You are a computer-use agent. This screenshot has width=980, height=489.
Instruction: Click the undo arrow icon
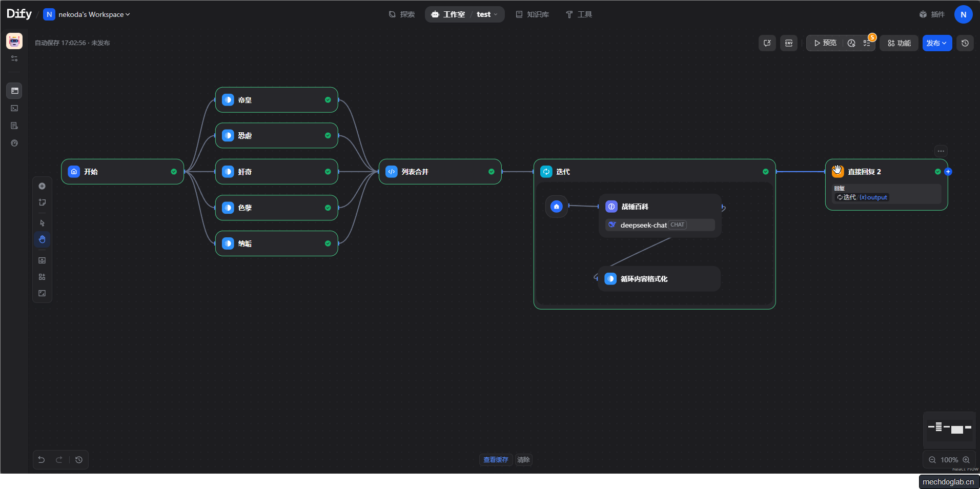pyautogui.click(x=42, y=460)
